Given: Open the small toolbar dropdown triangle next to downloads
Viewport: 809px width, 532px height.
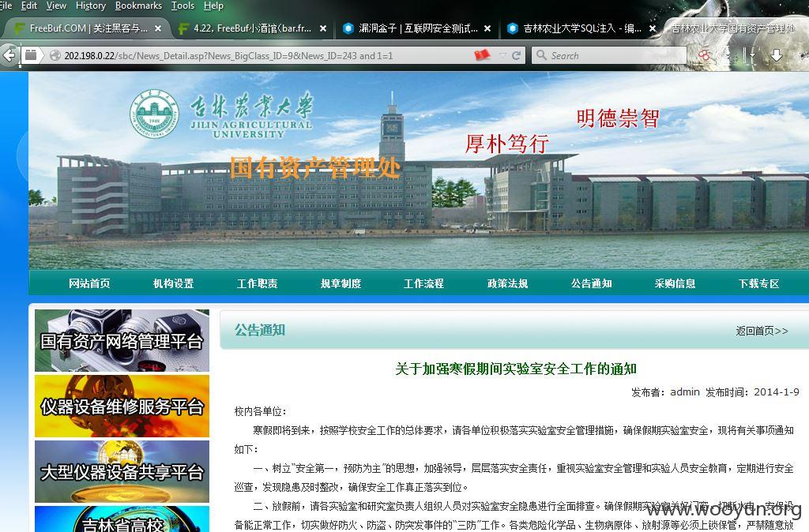Looking at the screenshot, I should pyautogui.click(x=753, y=54).
